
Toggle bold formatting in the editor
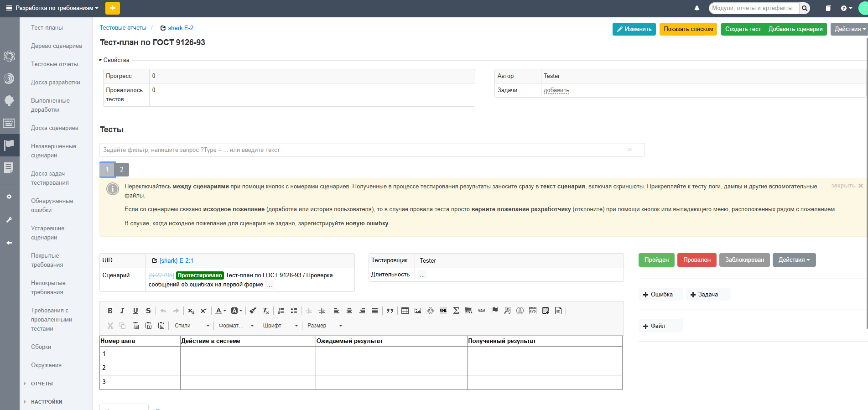coord(110,311)
